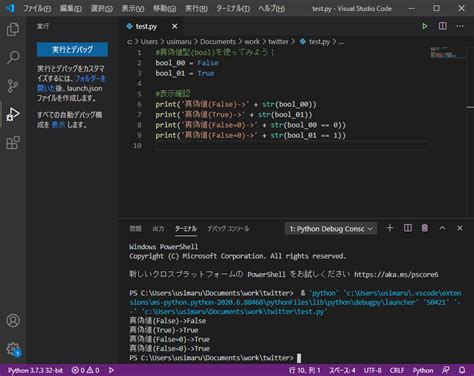
Task: Close the terminal panel
Action: [x=460, y=228]
